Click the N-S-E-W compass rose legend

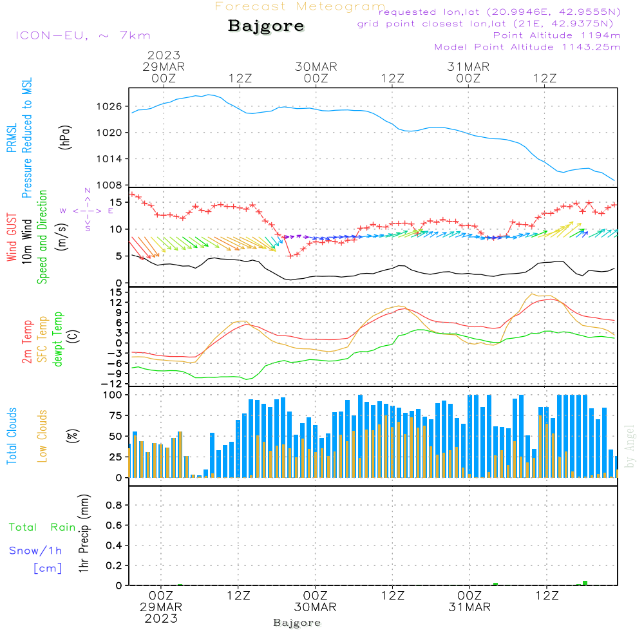88,211
